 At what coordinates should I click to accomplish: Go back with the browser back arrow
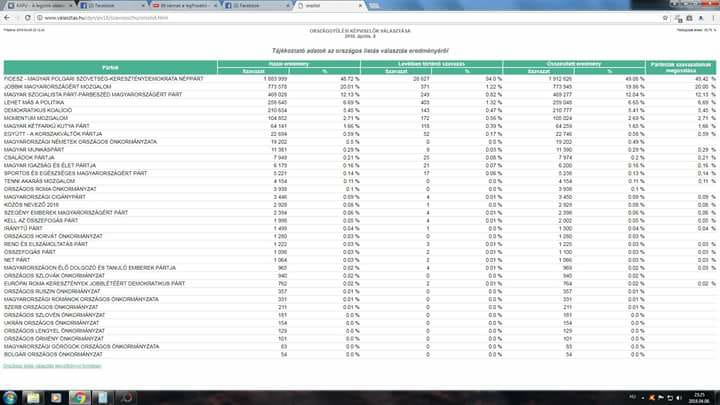pyautogui.click(x=7, y=17)
